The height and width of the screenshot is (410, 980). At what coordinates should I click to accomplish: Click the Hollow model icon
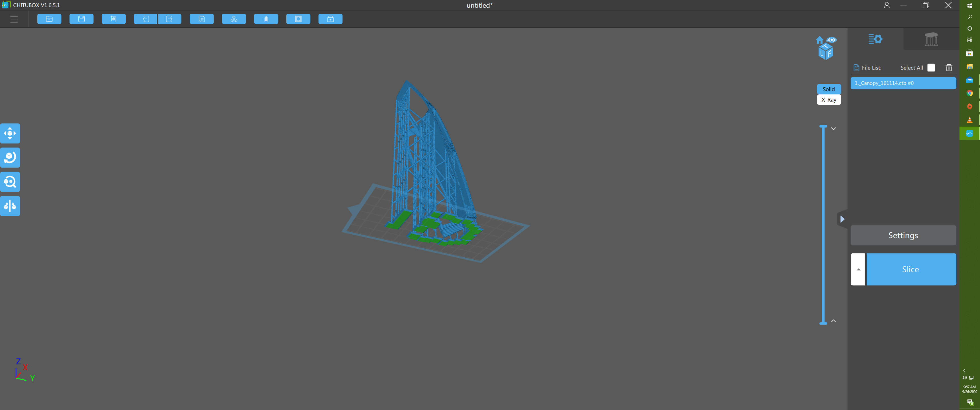tap(266, 19)
